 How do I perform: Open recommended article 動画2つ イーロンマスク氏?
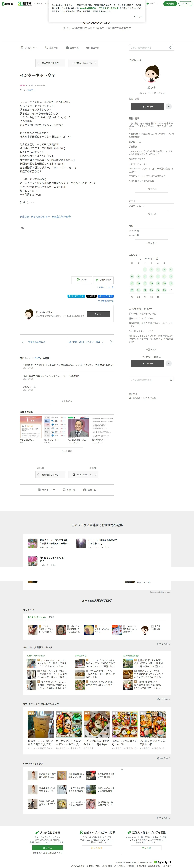[x=49, y=543]
